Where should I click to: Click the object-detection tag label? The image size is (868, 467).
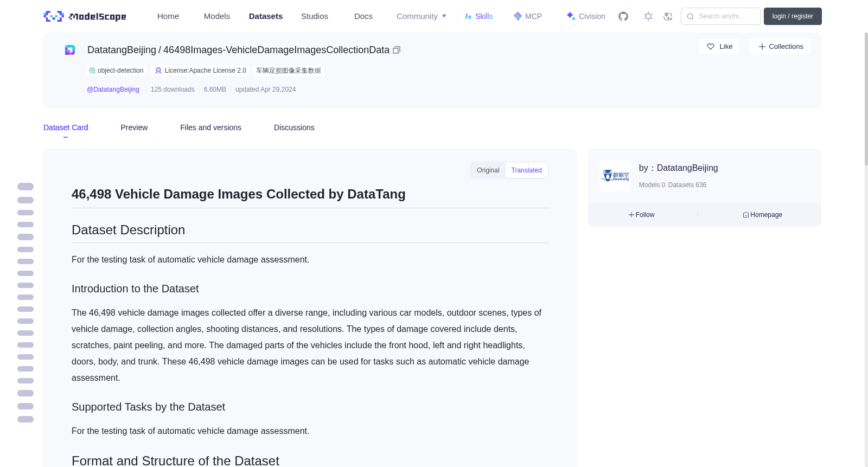[x=120, y=71]
